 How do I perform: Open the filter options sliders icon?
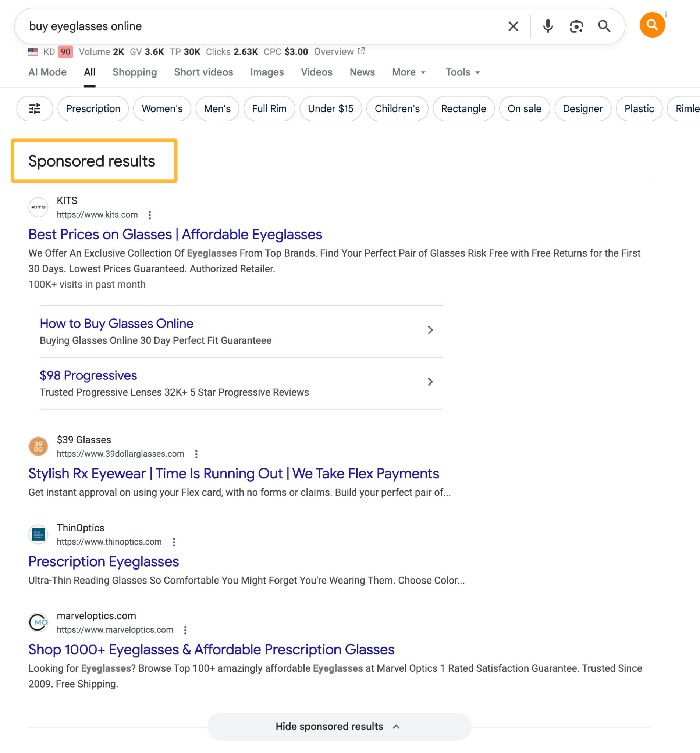point(35,109)
